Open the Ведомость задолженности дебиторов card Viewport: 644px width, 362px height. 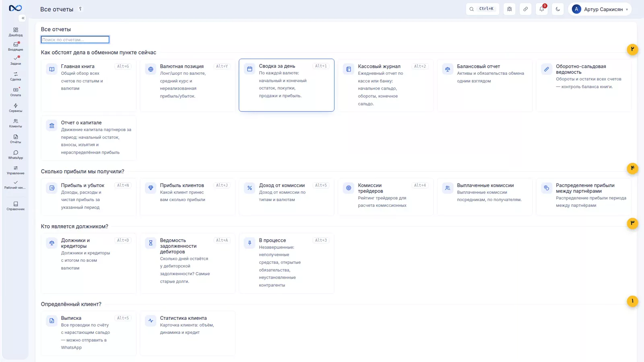point(188,263)
